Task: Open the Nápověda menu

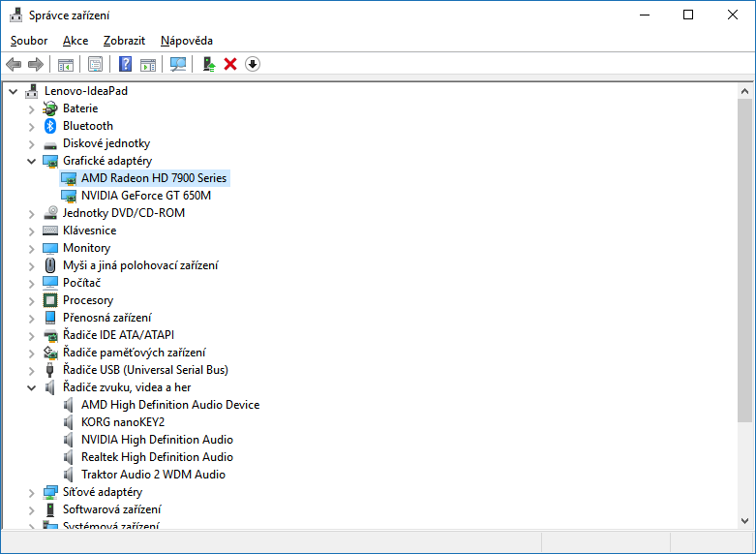Action: tap(187, 41)
